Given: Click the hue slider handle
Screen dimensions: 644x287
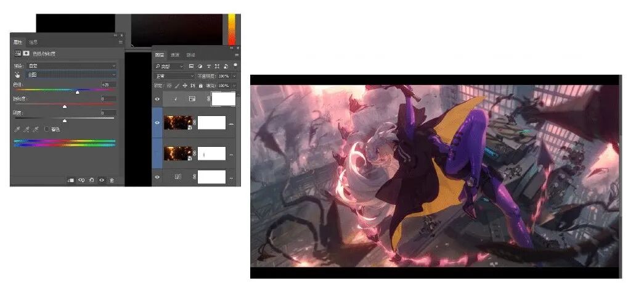Looking at the screenshot, I should click(x=77, y=92).
